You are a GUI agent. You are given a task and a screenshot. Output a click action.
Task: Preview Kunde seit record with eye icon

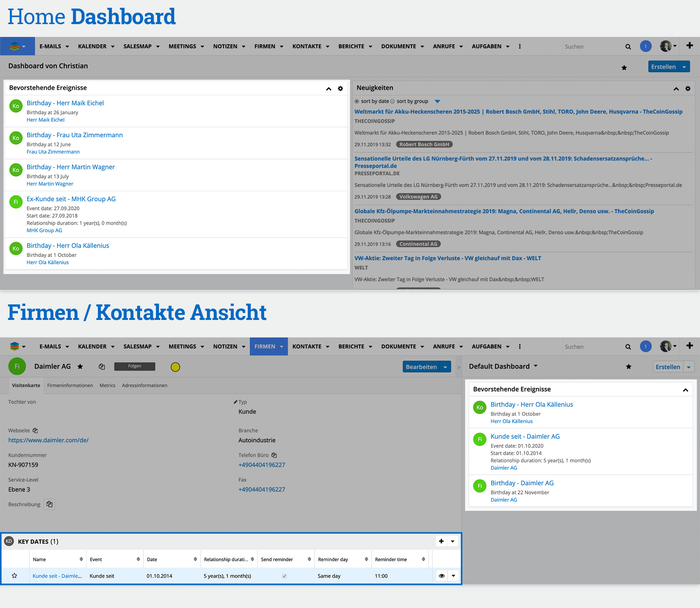tap(442, 576)
